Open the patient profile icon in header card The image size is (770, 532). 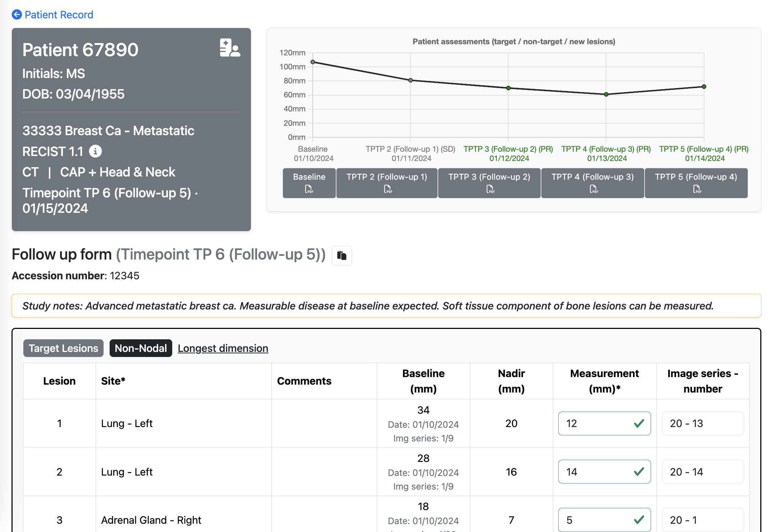click(x=230, y=48)
